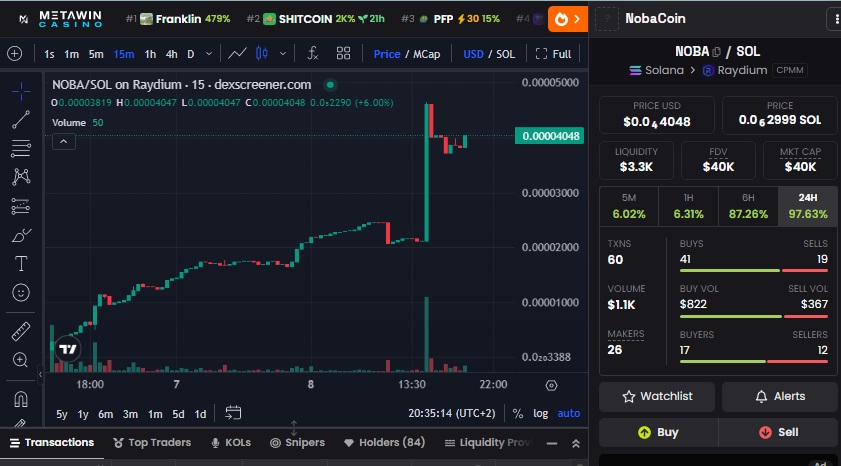Switch to the KOLs tab
This screenshot has height=466, width=841.
click(x=231, y=443)
